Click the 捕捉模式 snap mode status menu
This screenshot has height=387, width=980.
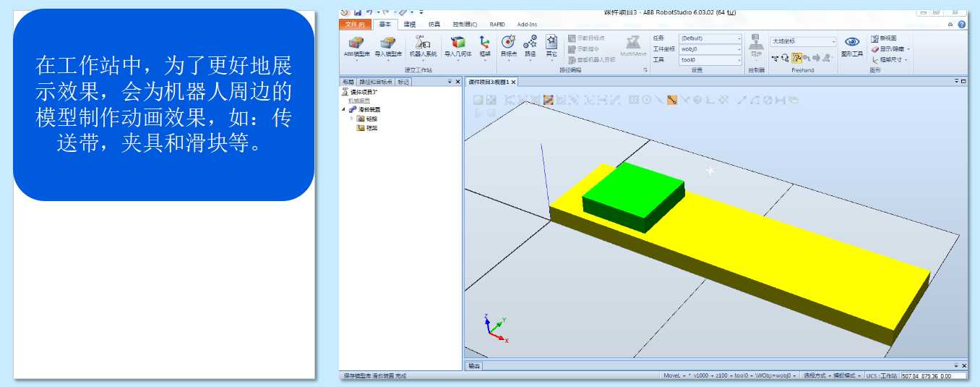(848, 376)
